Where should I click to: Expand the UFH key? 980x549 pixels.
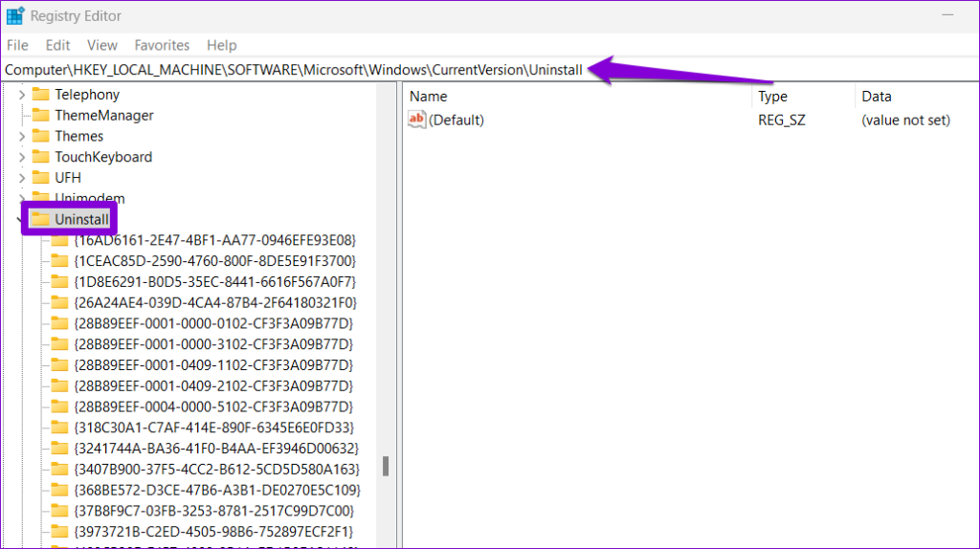click(22, 178)
